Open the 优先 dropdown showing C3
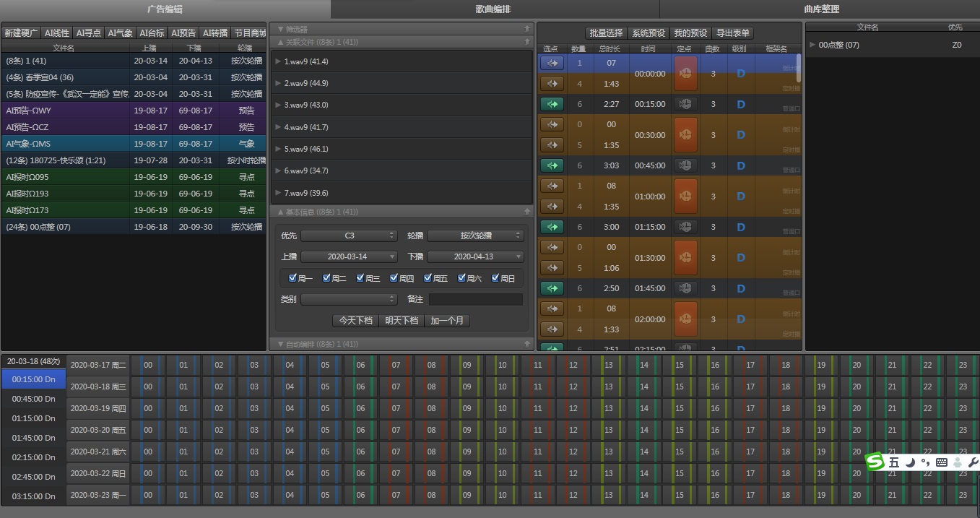The width and height of the screenshot is (980, 518). tap(350, 236)
